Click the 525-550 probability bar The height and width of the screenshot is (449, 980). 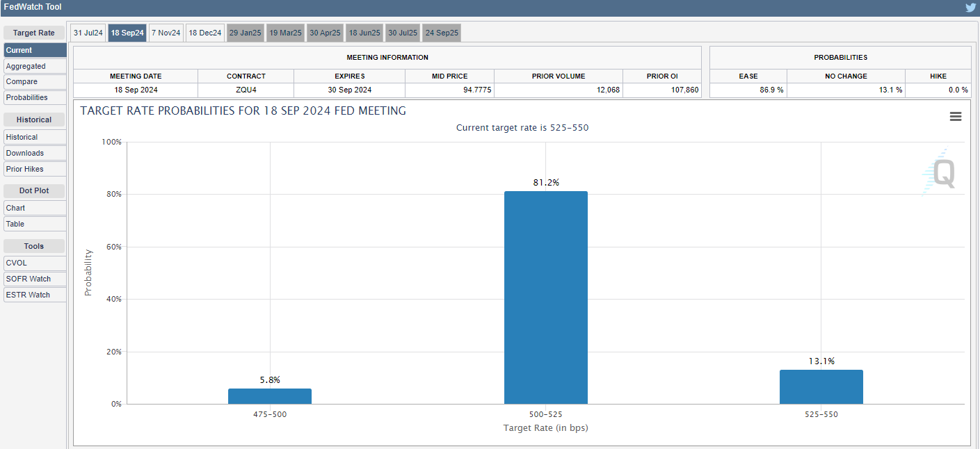point(821,386)
